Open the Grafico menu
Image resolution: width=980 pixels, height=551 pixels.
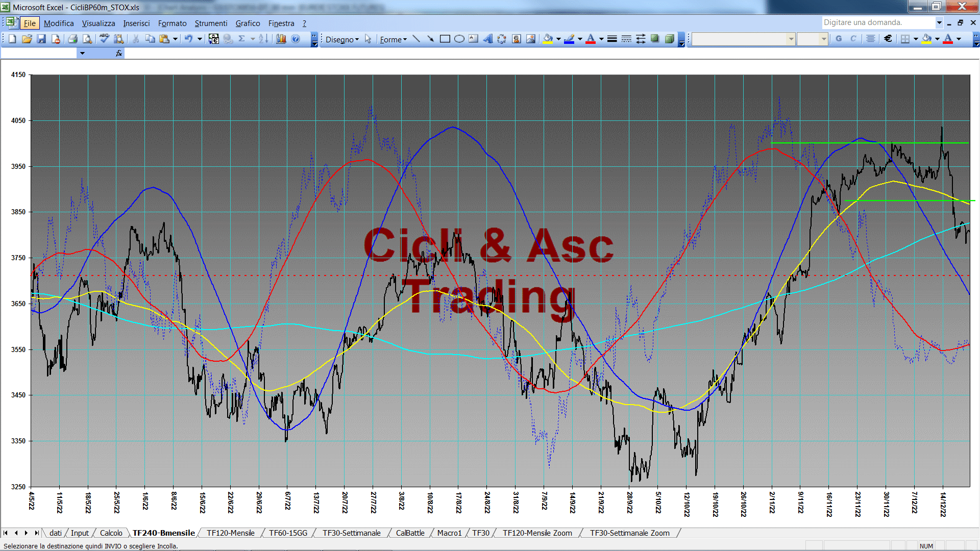coord(248,23)
